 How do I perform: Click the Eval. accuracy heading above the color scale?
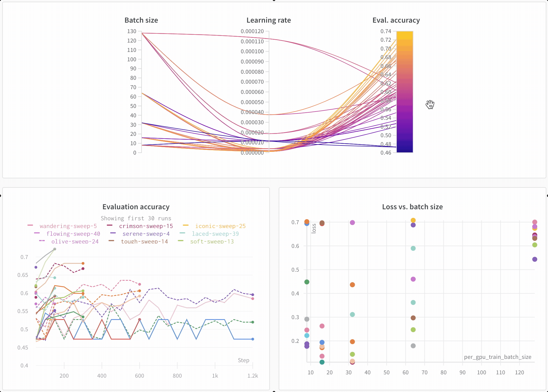pyautogui.click(x=396, y=20)
